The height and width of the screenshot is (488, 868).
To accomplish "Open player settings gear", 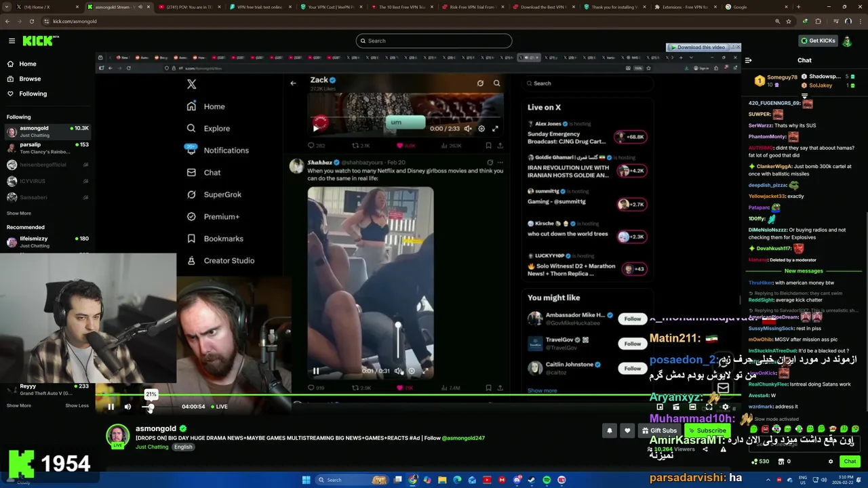I will (725, 407).
